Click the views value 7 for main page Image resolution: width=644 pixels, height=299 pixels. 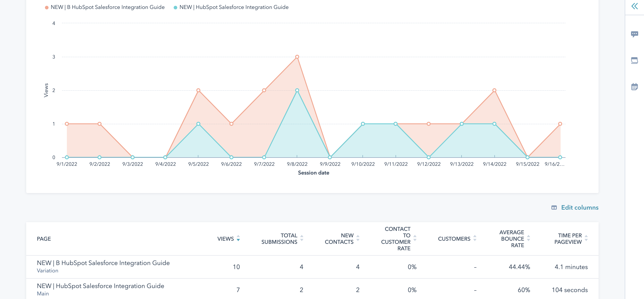click(x=238, y=290)
